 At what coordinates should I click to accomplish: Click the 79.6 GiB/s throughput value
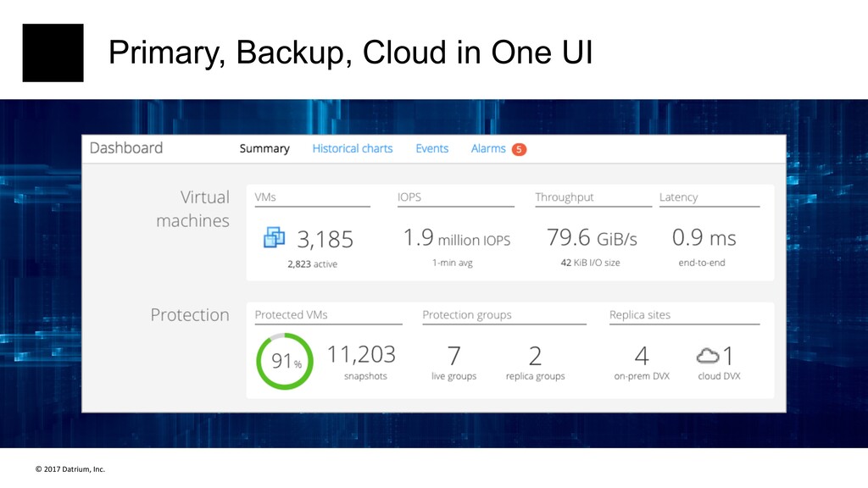click(592, 238)
